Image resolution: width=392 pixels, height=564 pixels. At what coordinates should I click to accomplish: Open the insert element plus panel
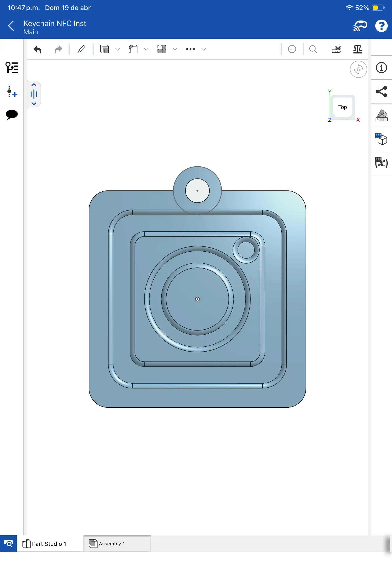pyautogui.click(x=12, y=91)
